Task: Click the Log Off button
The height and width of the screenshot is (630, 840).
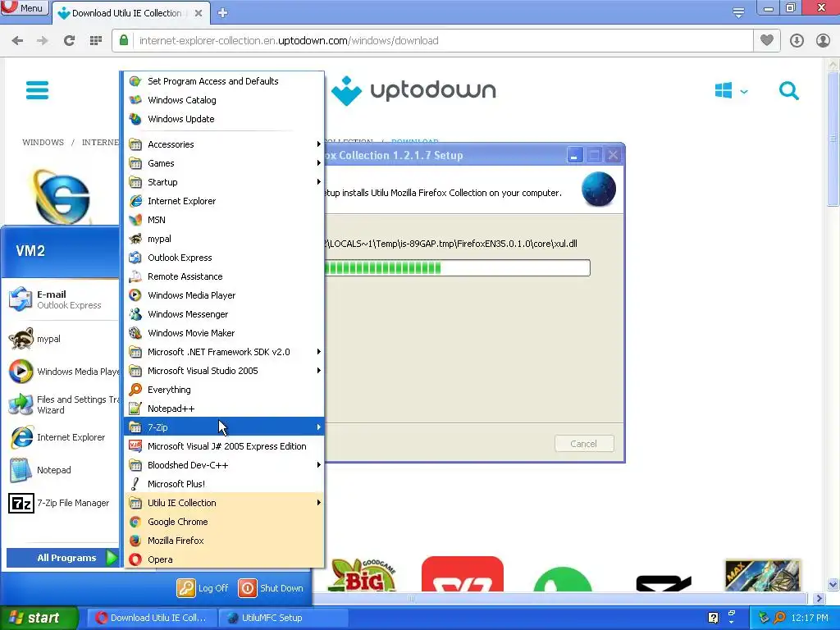Action: pyautogui.click(x=203, y=588)
